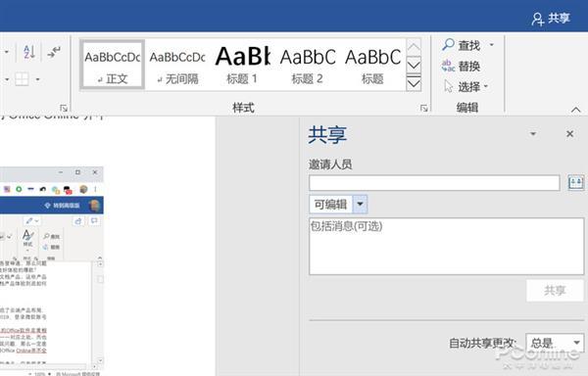Open the paragraph settings dialog launcher
Image resolution: width=588 pixels, height=376 pixels.
(x=64, y=109)
